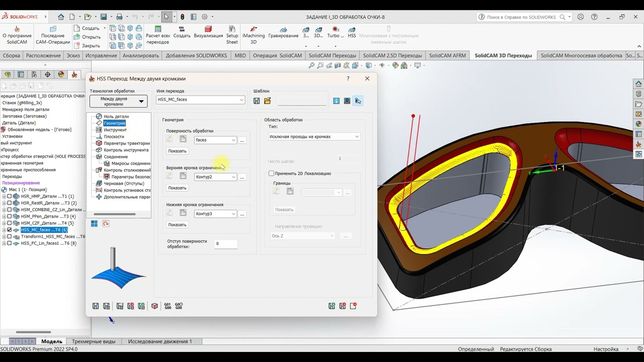
Task: Switch to the Эскиз tab
Action: pos(73,55)
